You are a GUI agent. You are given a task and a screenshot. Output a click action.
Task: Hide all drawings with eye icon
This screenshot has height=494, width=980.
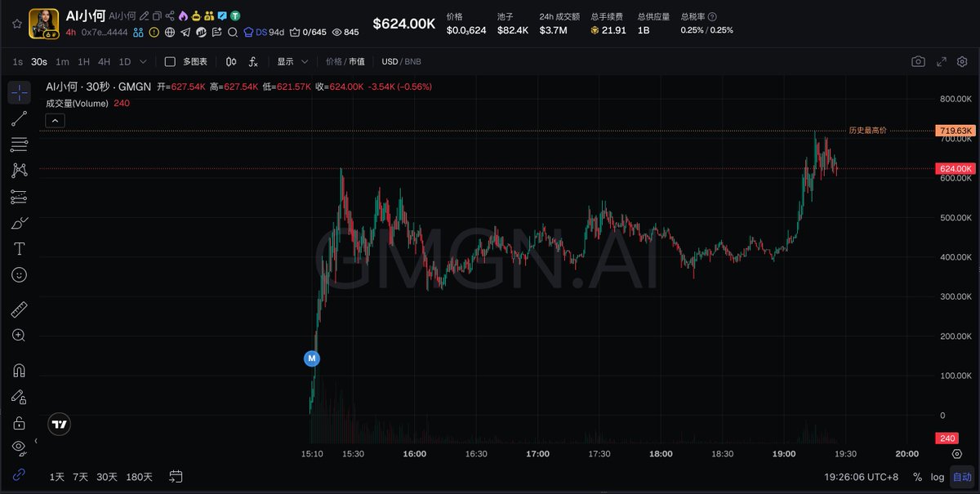(20, 447)
